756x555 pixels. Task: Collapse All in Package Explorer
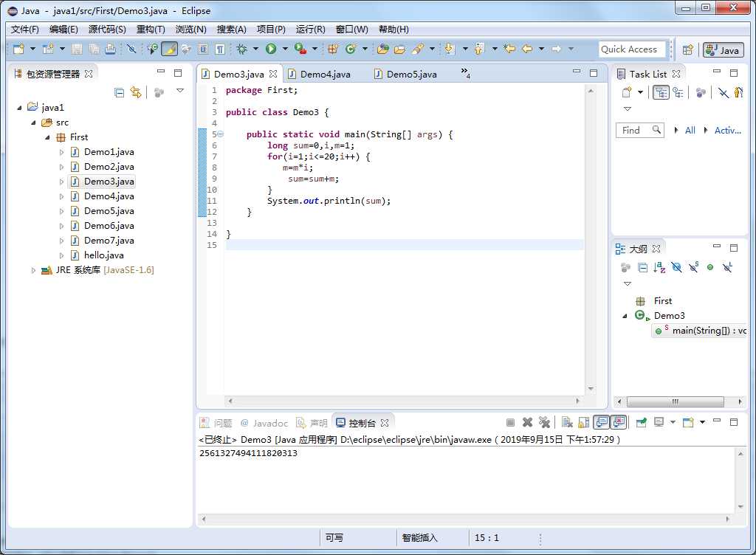[x=119, y=92]
